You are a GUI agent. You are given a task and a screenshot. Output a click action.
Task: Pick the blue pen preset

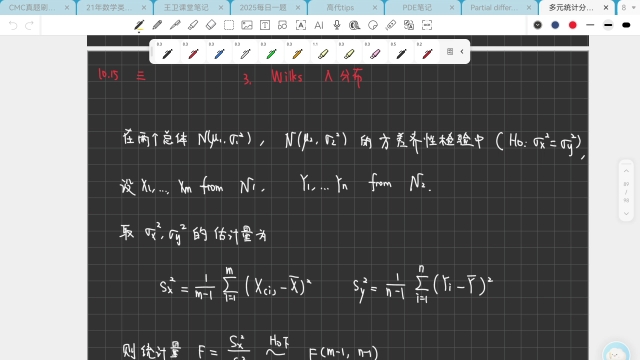click(219, 52)
